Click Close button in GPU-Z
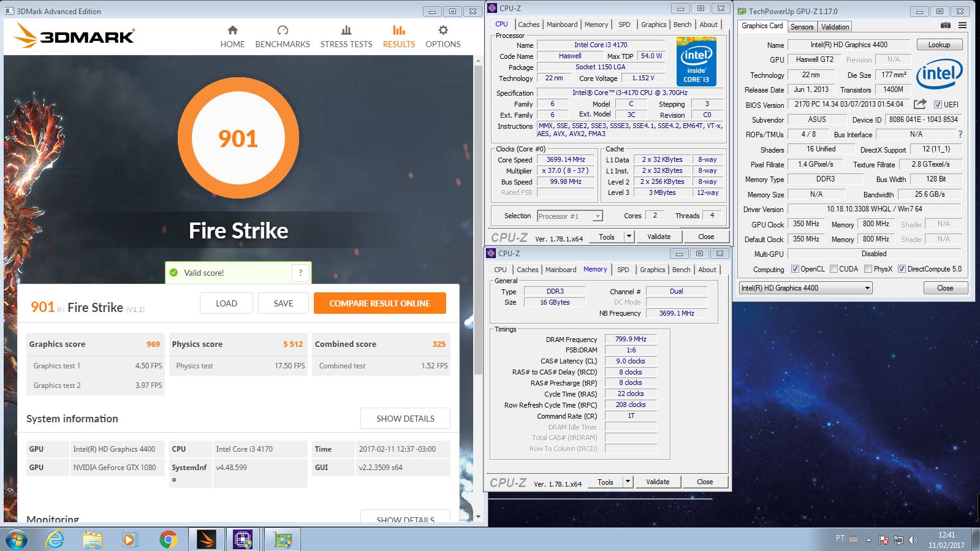The image size is (980, 551). click(944, 288)
